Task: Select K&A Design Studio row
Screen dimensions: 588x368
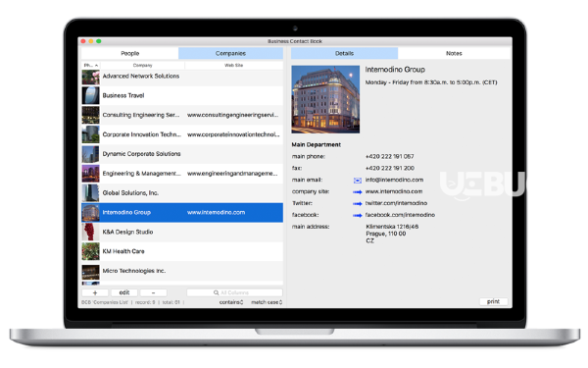Action: click(x=182, y=232)
